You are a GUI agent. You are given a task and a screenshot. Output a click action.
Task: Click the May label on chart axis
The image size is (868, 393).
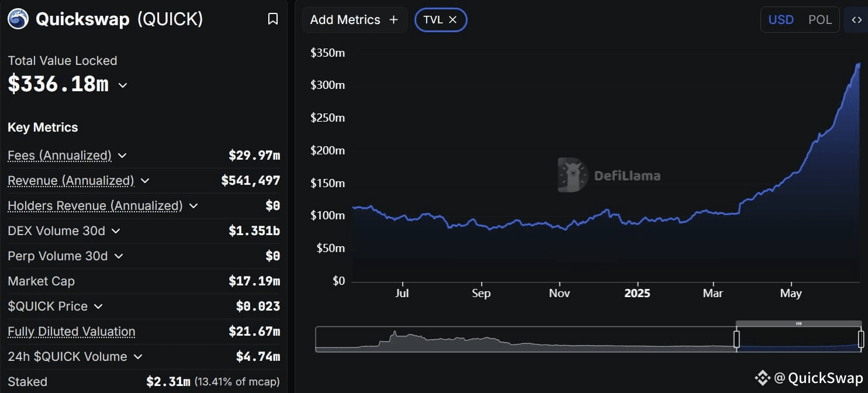point(791,294)
